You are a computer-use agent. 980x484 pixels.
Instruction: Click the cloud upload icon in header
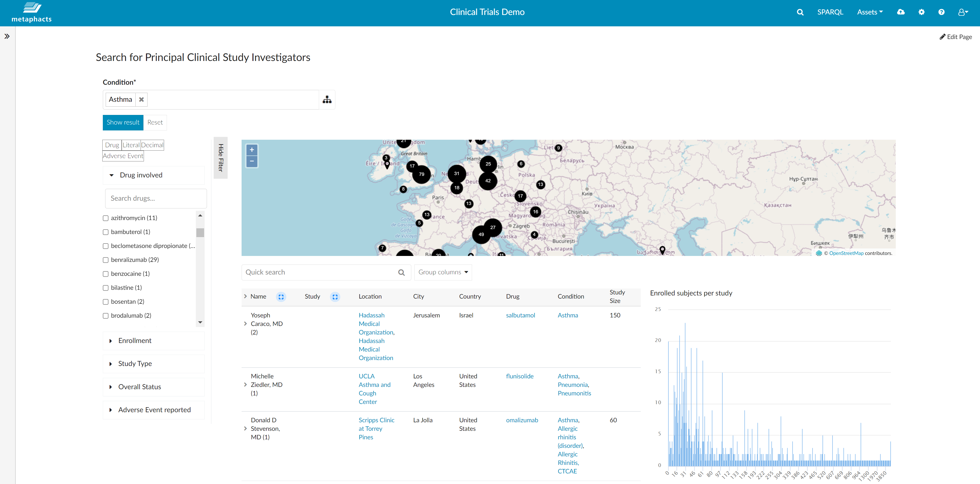[900, 12]
